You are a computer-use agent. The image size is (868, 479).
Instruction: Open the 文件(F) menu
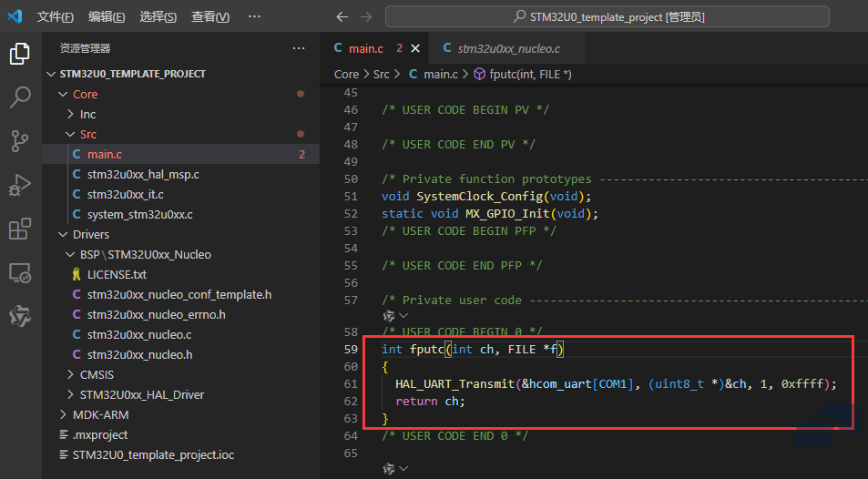point(56,17)
